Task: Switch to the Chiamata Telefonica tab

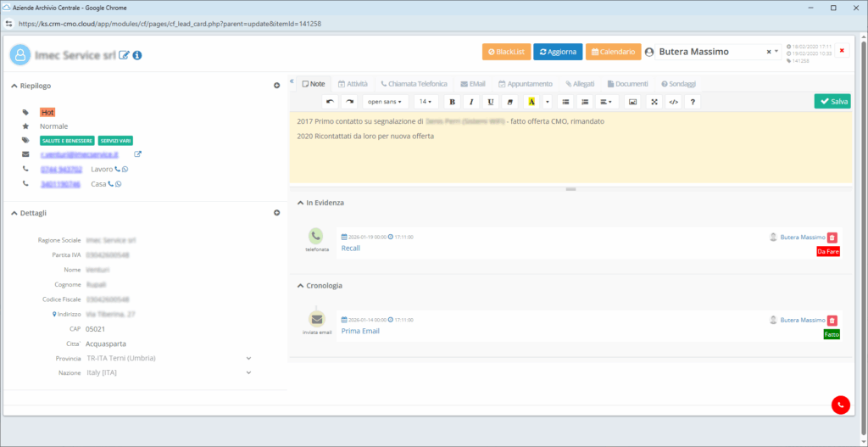Action: point(415,84)
